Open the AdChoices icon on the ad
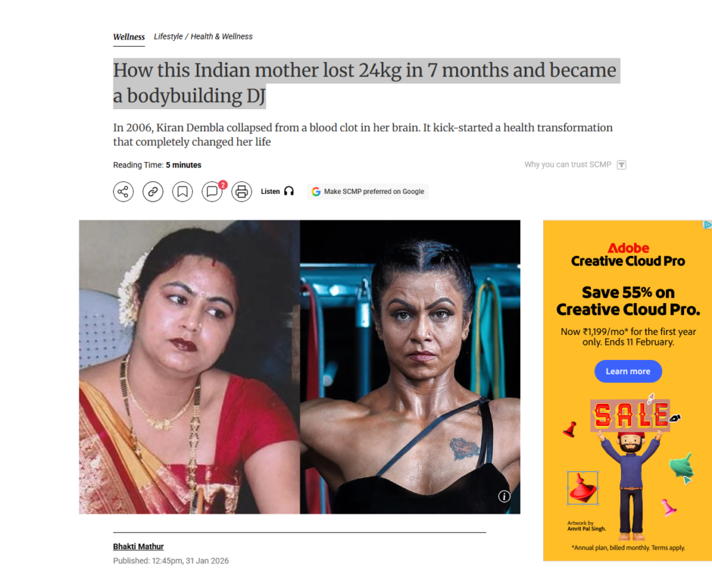The width and height of the screenshot is (712, 588). tap(707, 224)
